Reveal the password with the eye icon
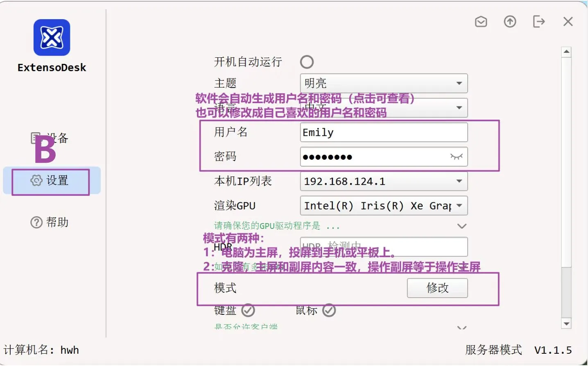Viewport: 588px width, 366px height. 456,157
